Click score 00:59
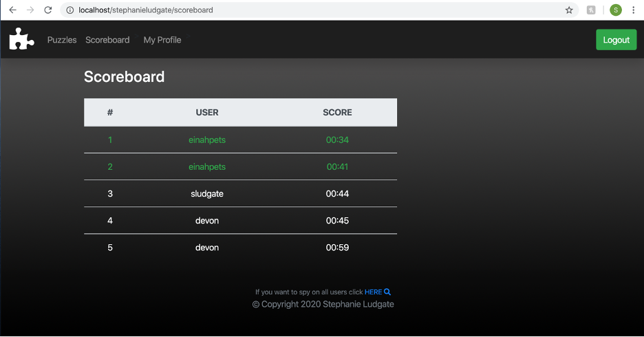Viewport: 644px width, 337px height. pos(337,248)
